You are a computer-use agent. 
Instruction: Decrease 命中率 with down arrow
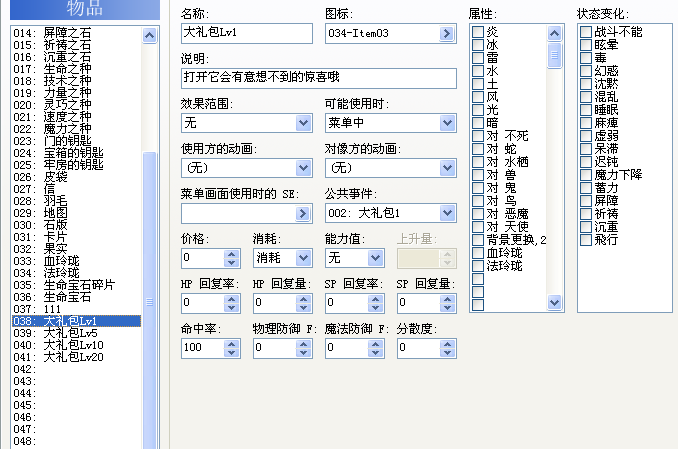click(232, 353)
